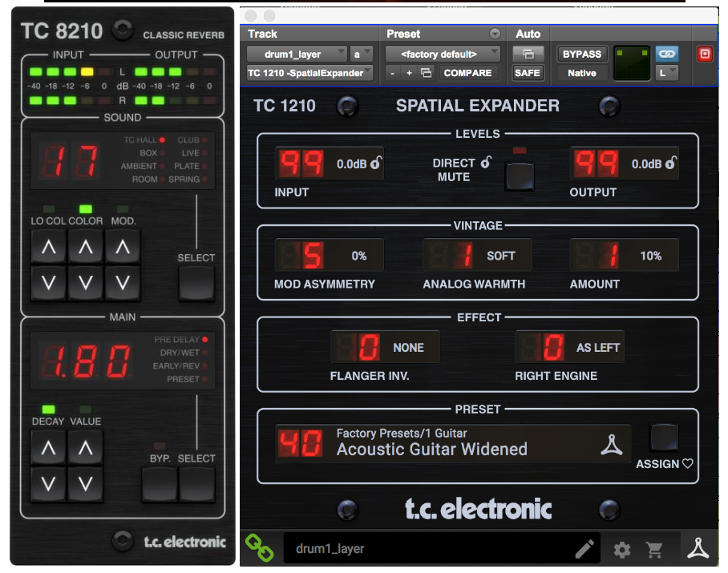Image resolution: width=728 pixels, height=573 pixels.
Task: Click the ANALOG WARMTH SOFT display
Action: (x=477, y=255)
